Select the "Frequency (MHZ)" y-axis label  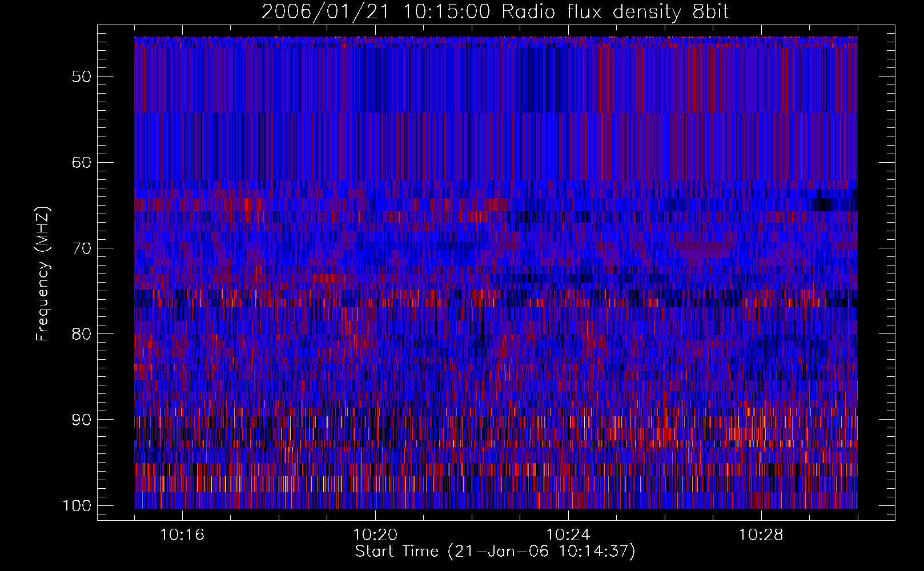[43, 274]
